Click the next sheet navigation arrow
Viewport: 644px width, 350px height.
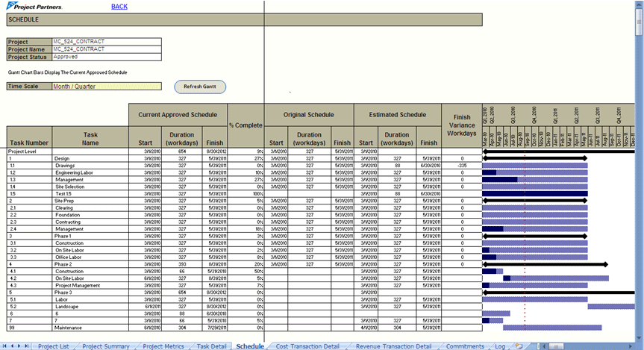point(19,346)
